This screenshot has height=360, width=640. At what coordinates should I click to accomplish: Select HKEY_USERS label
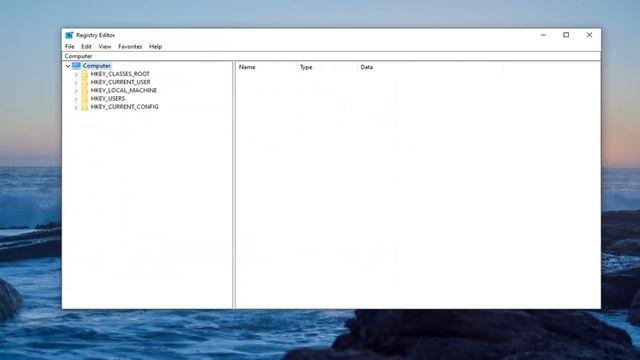(x=108, y=98)
